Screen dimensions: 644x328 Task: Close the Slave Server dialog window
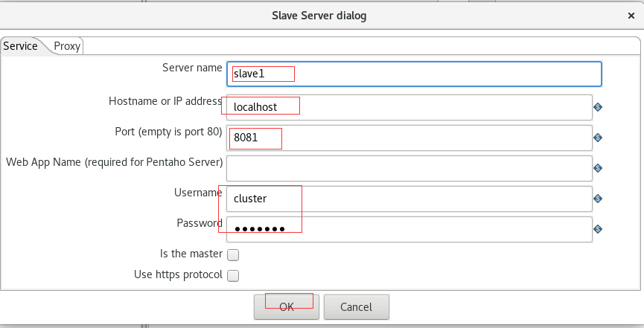[x=631, y=16]
